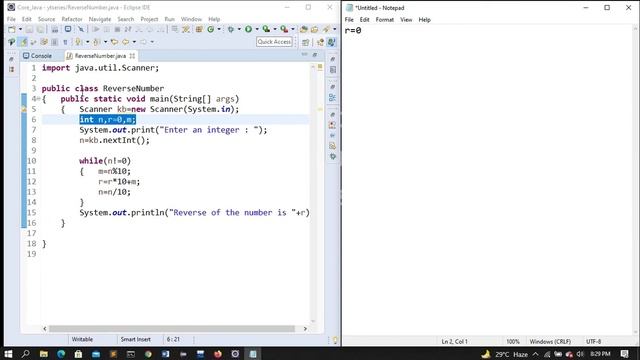Select the ReverseNumber.java editor tab
This screenshot has width=640, height=360.
100,56
